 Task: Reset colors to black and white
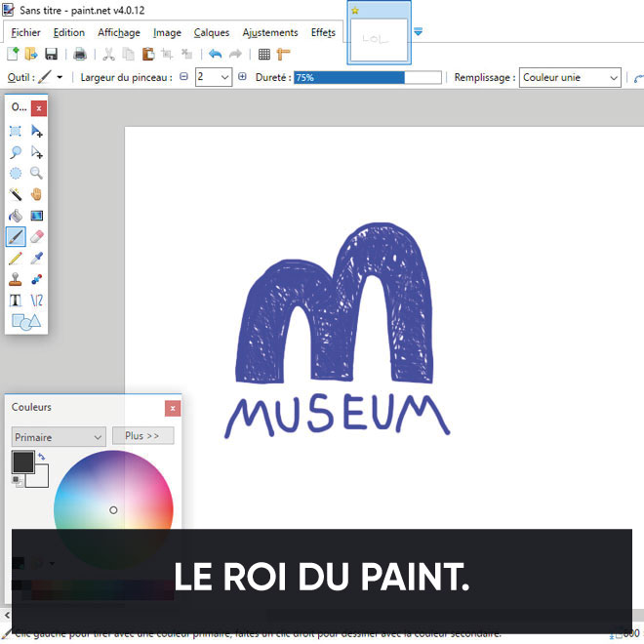[18, 481]
